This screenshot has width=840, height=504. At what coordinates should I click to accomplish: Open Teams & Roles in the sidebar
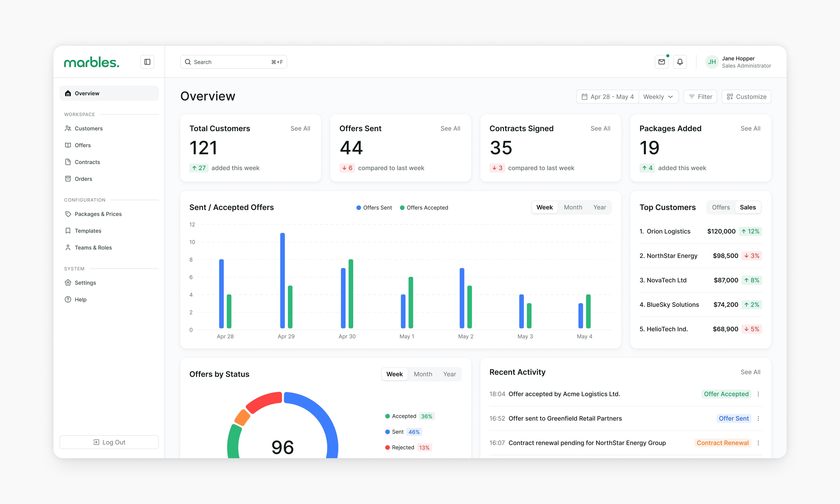point(109,248)
